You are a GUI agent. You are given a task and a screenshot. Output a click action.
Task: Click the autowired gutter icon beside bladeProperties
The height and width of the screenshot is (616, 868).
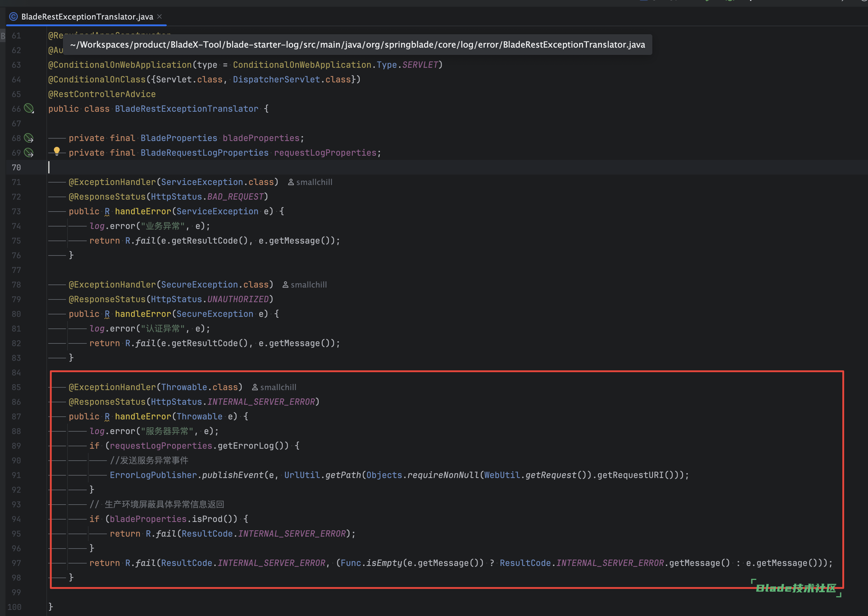(29, 138)
